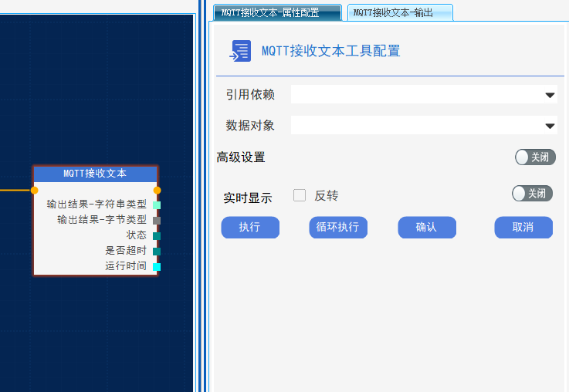The height and width of the screenshot is (392, 569).
Task: Select the 输出结果-字符串类型 output port square
Action: (157, 205)
